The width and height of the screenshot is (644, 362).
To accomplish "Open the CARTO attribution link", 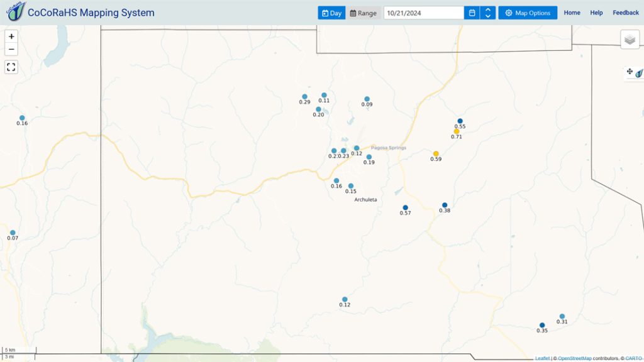I will click(x=634, y=358).
